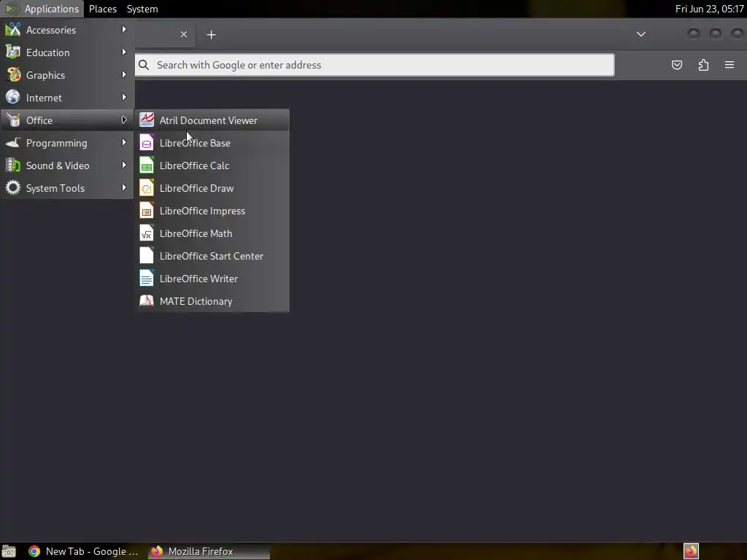Close the current Firefox tab

184,34
